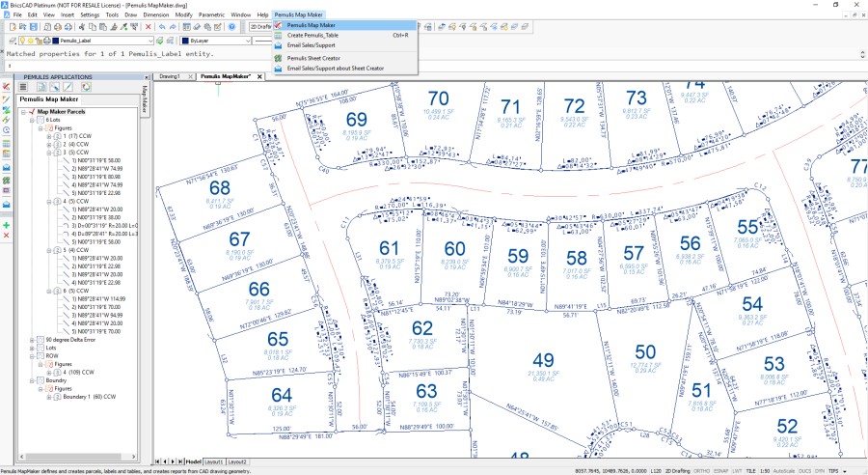The image size is (868, 475).
Task: Collapse the ROW tree node
Action: click(x=32, y=356)
